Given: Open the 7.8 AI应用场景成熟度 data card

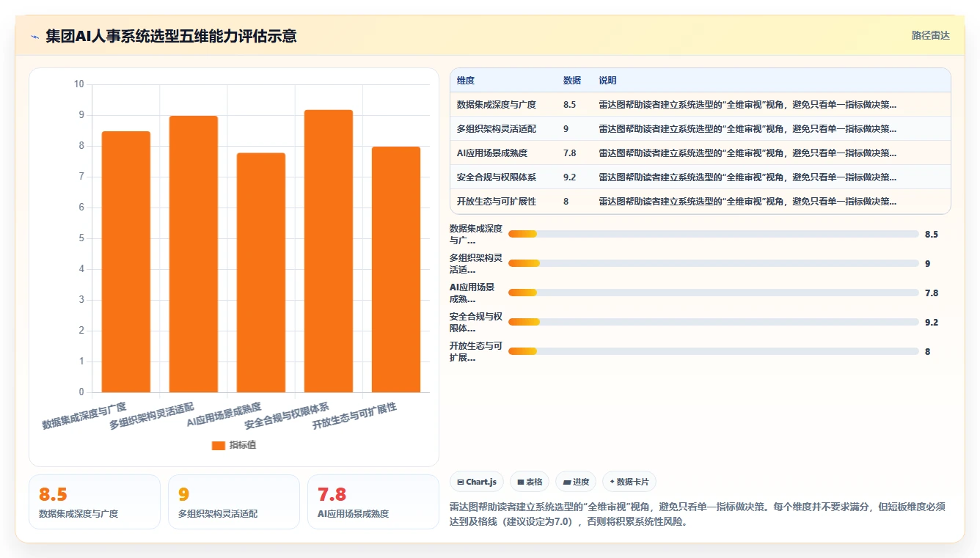Looking at the screenshot, I should click(373, 502).
